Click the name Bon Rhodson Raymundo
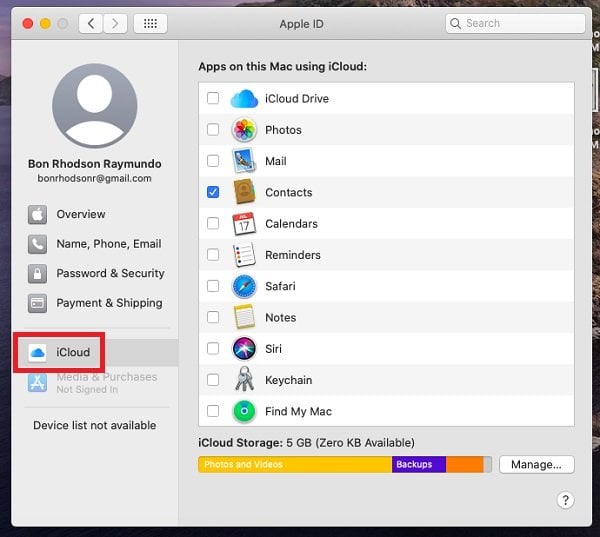This screenshot has height=537, width=600. point(95,164)
